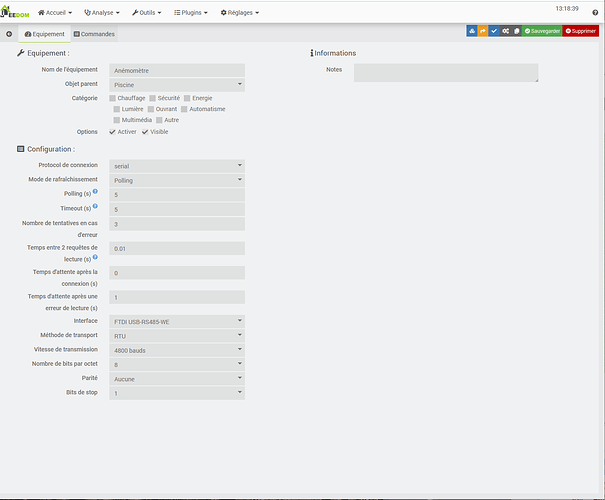Click the blue checkmark button

click(494, 31)
